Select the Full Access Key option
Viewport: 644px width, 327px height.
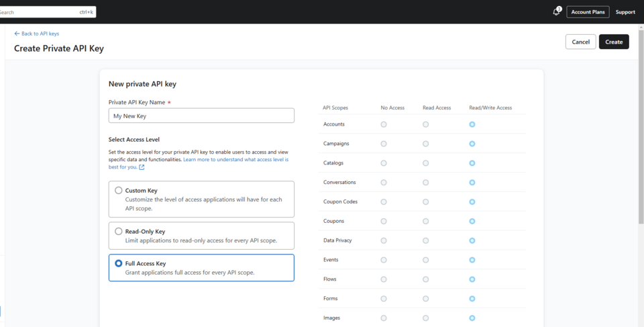click(x=119, y=264)
